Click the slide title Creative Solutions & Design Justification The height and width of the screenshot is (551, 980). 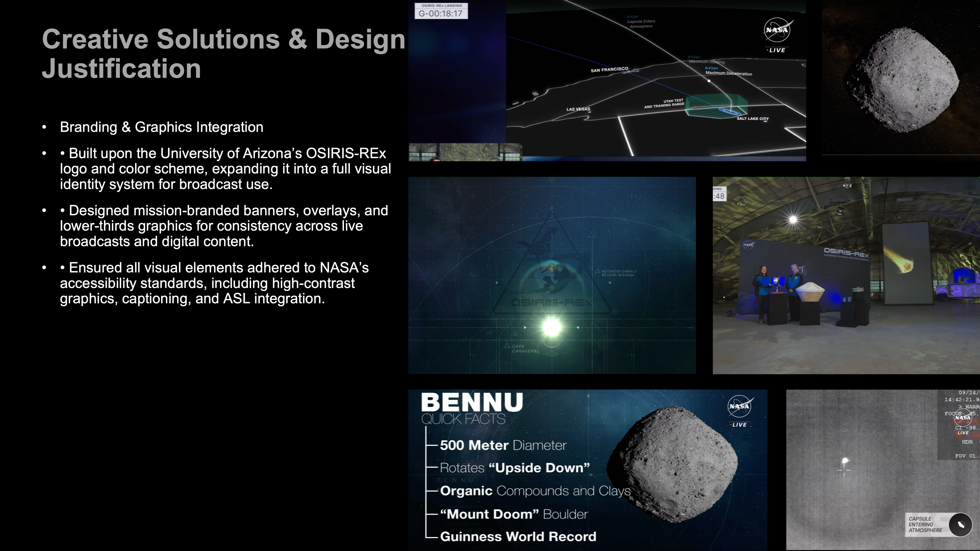point(223,53)
